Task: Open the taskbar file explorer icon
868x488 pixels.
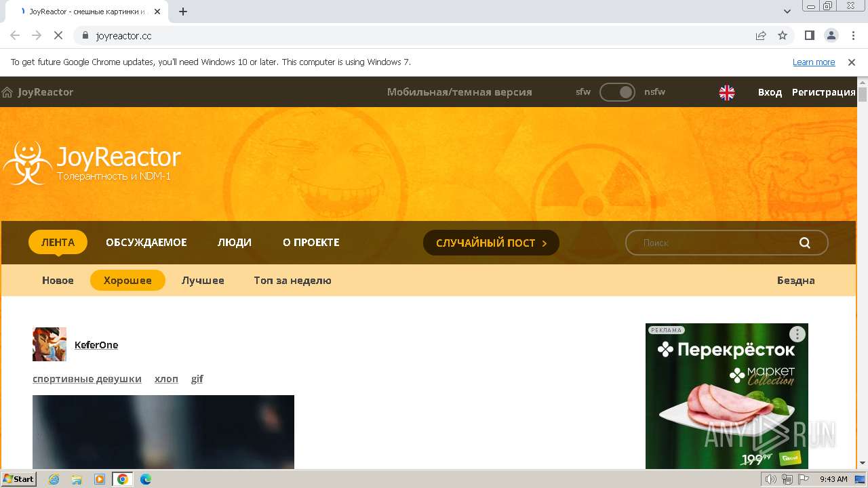Action: pos(77,479)
